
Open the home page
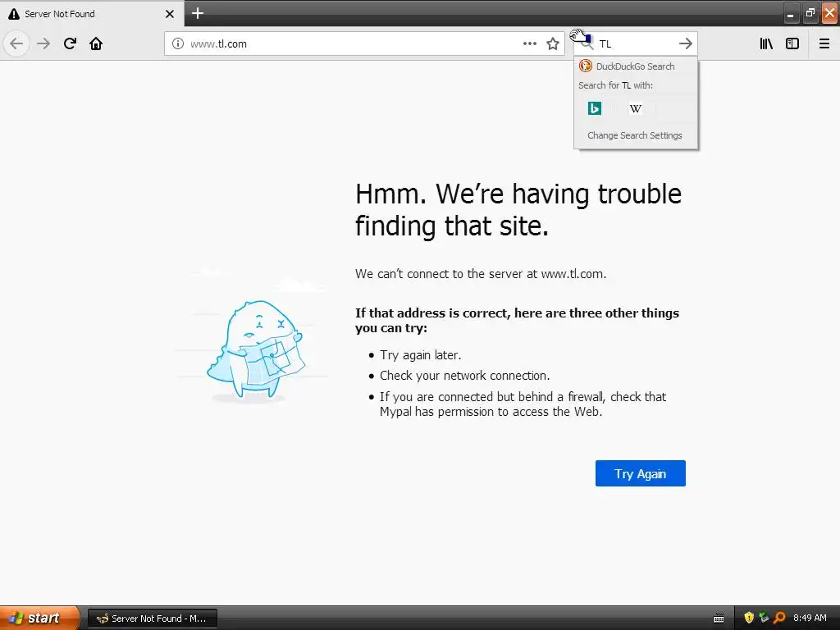[96, 43]
